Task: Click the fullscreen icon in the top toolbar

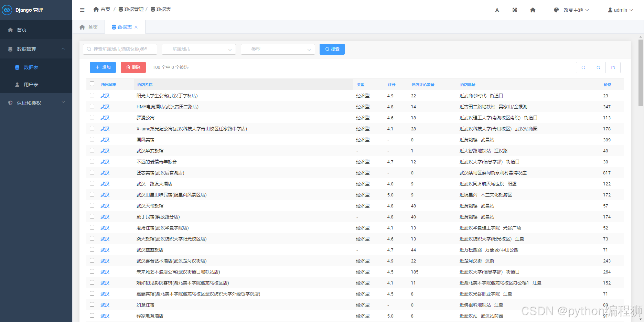Action: 515,10
